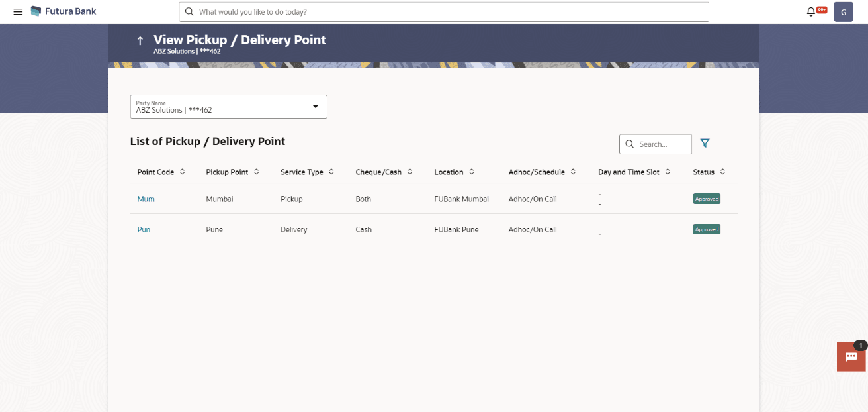Sort by Cheque/Cash column
868x412 pixels.
tap(410, 172)
